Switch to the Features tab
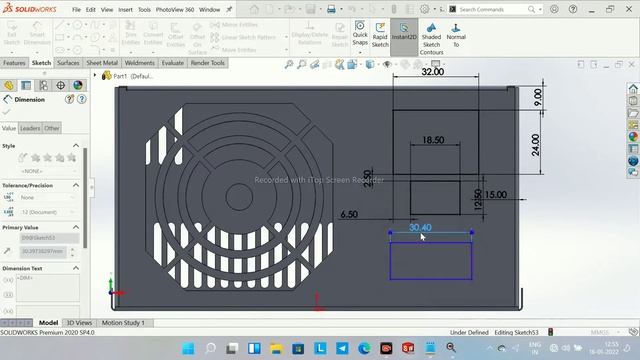The image size is (640, 360). point(14,63)
